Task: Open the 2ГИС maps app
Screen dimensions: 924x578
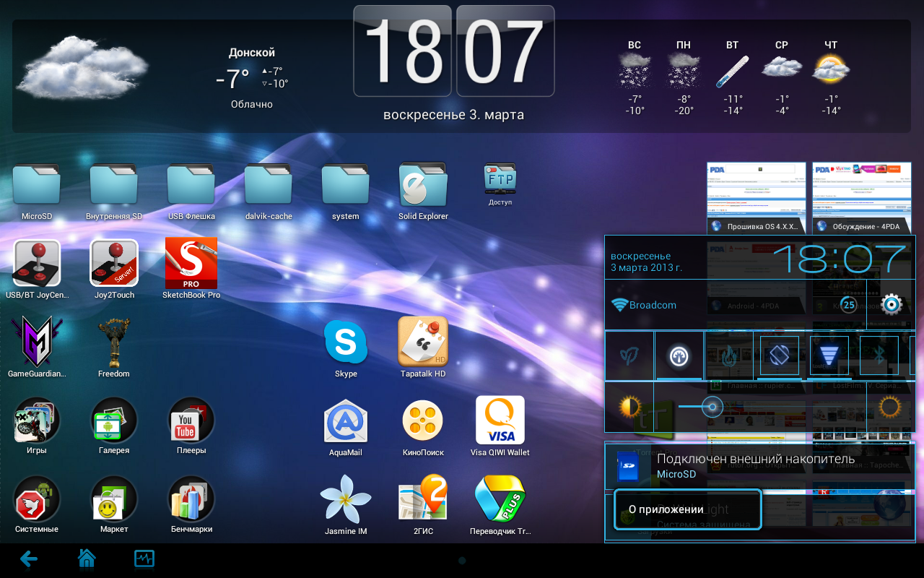Action: point(423,499)
